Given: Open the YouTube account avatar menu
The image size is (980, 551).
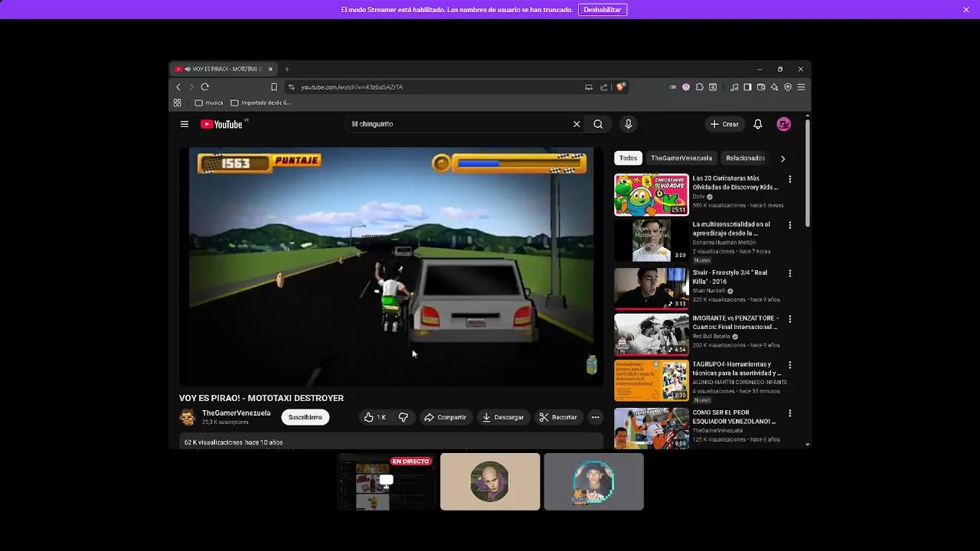Looking at the screenshot, I should click(784, 124).
